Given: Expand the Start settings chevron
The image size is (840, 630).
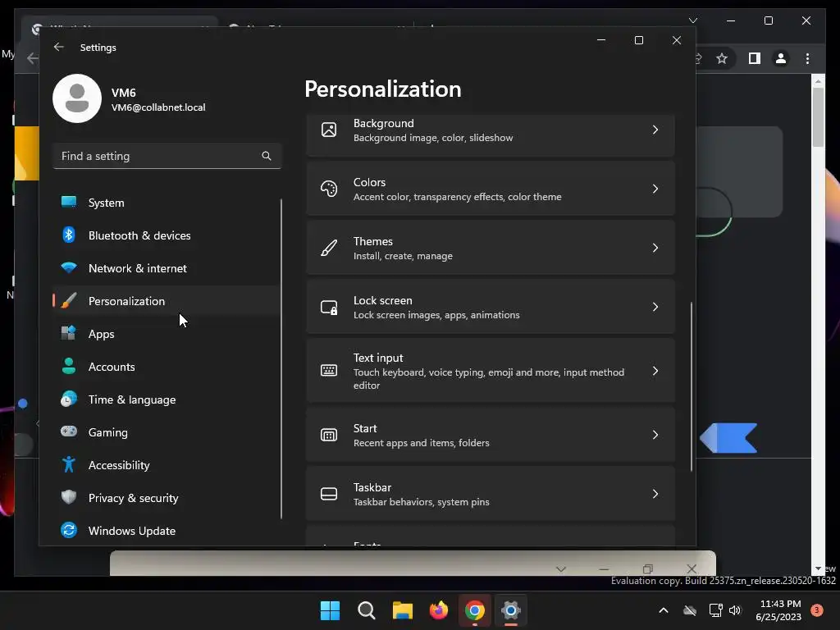Looking at the screenshot, I should [x=655, y=435].
